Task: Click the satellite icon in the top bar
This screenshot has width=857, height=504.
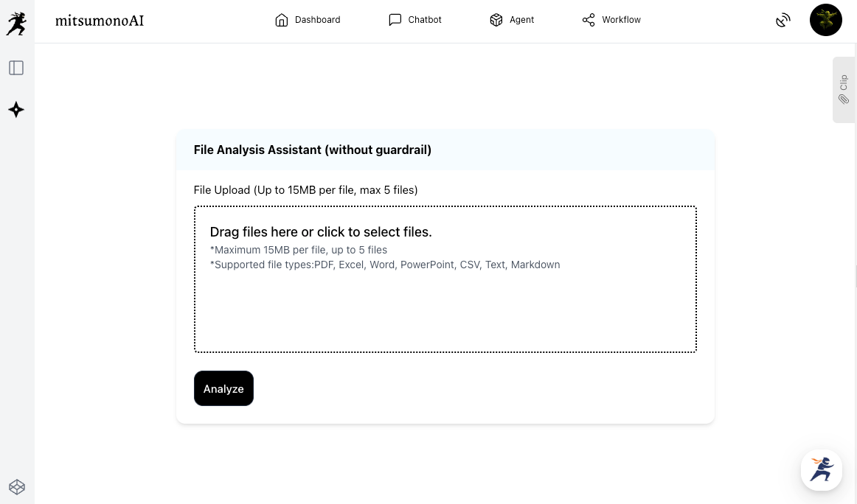Action: pos(783,21)
